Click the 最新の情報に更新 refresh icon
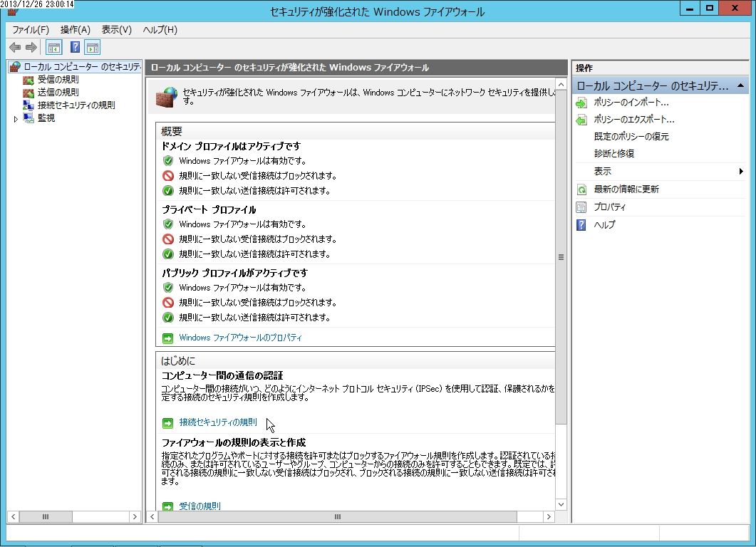 [581, 189]
